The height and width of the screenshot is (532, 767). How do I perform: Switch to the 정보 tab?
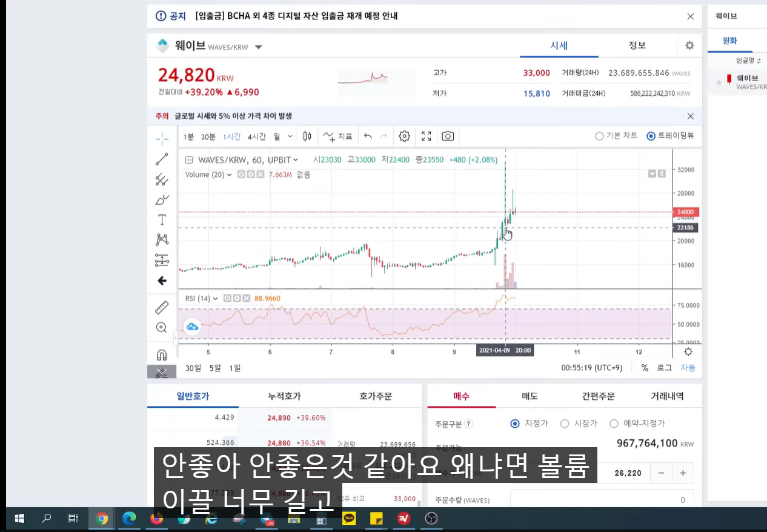coord(637,45)
